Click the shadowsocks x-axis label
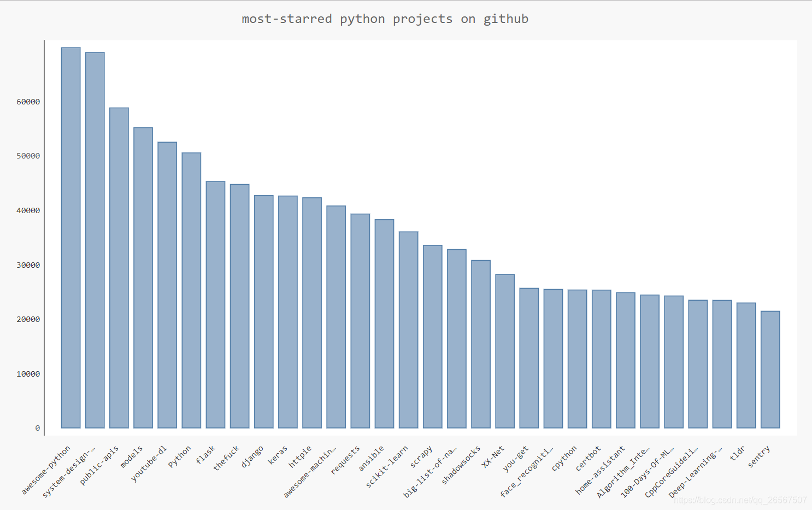The height and width of the screenshot is (510, 812). (x=461, y=465)
